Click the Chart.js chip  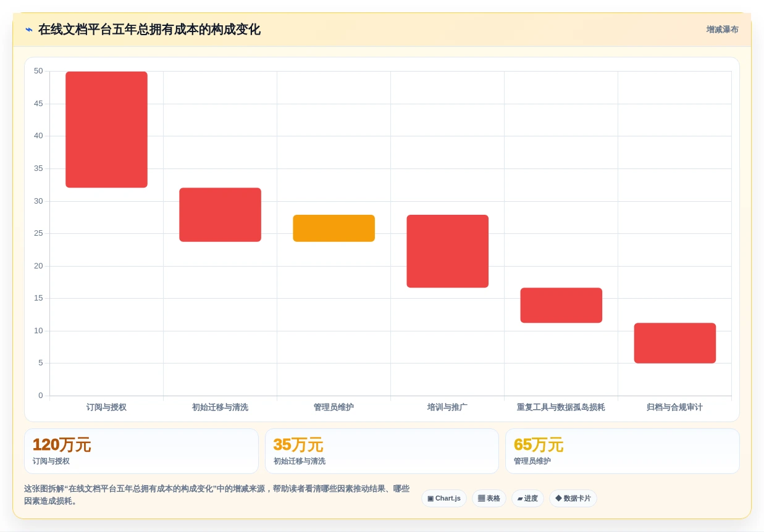click(444, 499)
